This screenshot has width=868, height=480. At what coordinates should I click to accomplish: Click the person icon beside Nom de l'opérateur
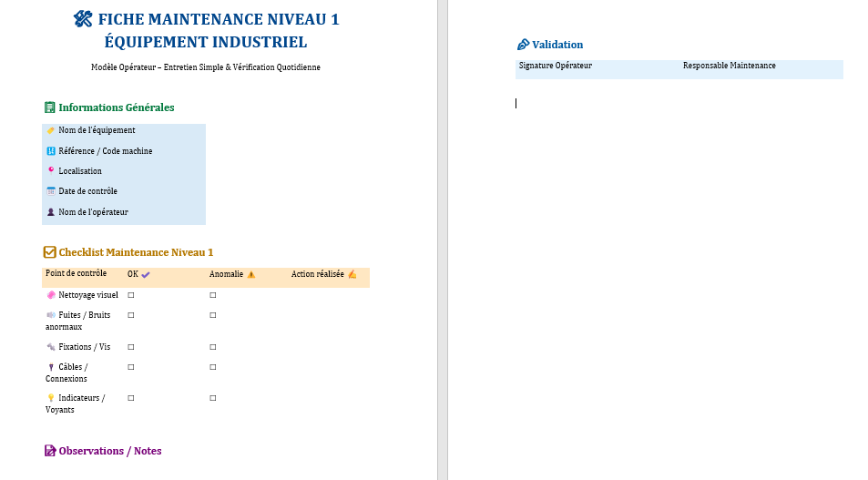coord(51,212)
